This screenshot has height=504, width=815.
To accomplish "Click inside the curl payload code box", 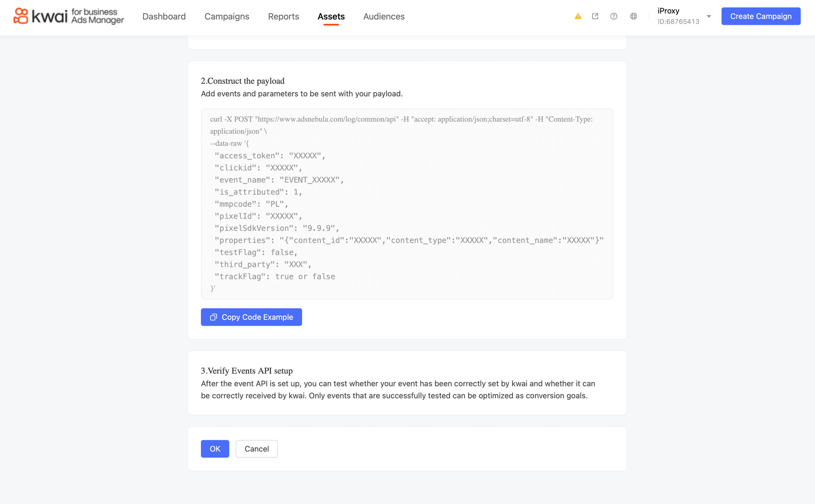I will 407,204.
